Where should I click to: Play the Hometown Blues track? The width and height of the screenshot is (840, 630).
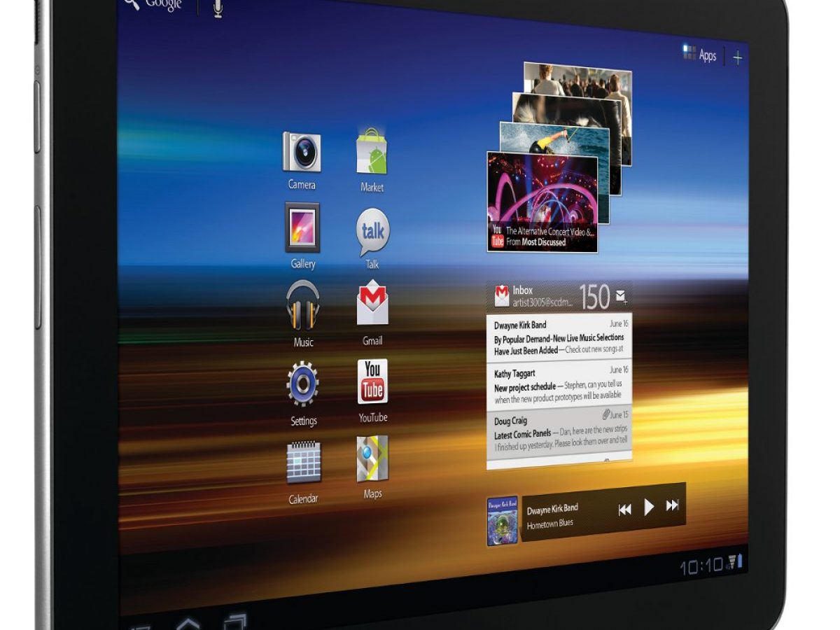(x=649, y=507)
